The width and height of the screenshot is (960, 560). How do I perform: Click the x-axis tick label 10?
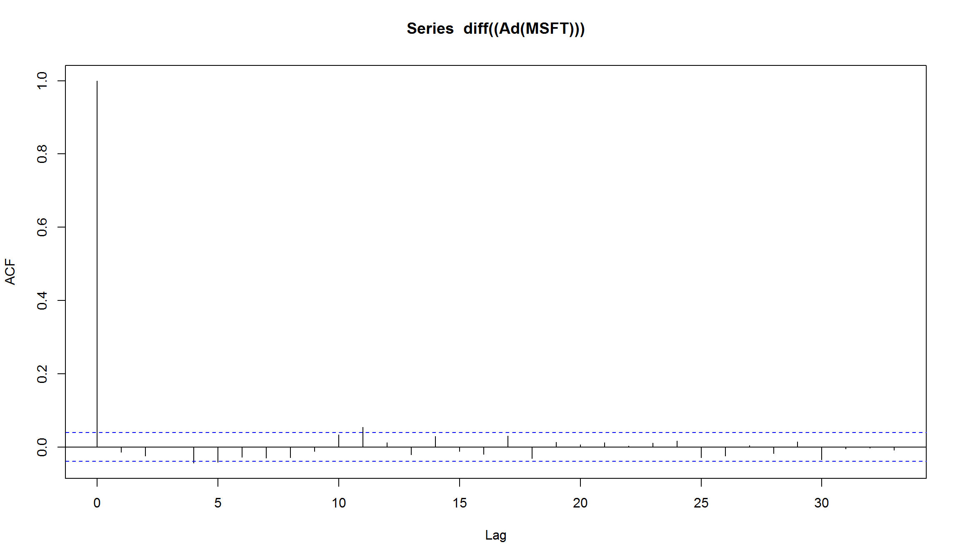pyautogui.click(x=339, y=503)
